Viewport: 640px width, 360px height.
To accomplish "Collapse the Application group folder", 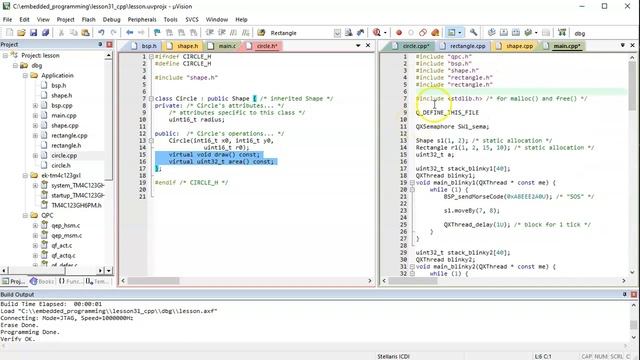I will (x=25, y=76).
